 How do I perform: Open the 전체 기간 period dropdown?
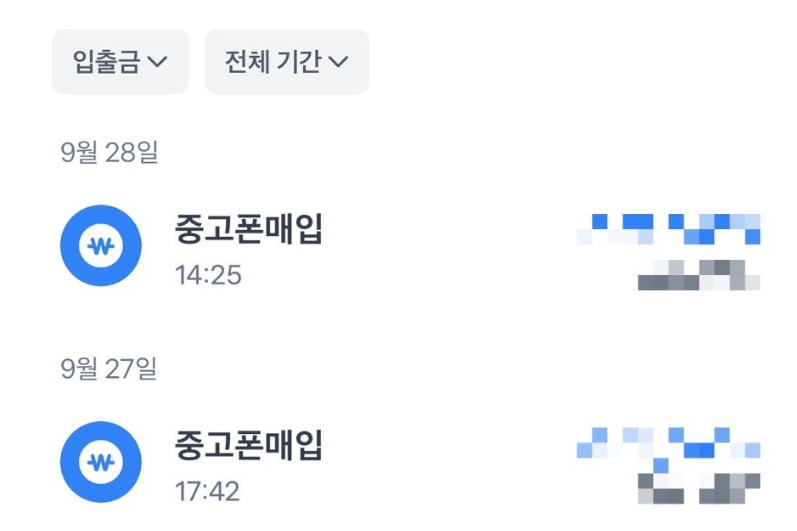[287, 61]
